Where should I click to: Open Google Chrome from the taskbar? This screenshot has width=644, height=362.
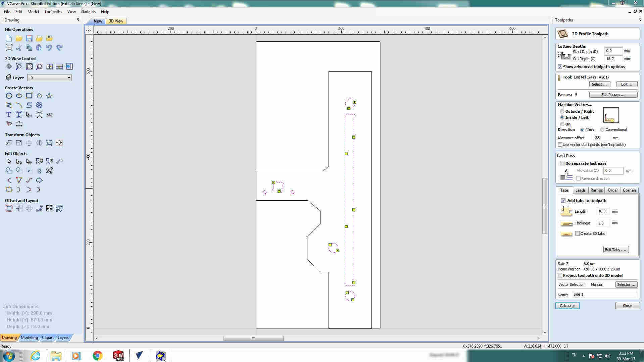(97, 356)
